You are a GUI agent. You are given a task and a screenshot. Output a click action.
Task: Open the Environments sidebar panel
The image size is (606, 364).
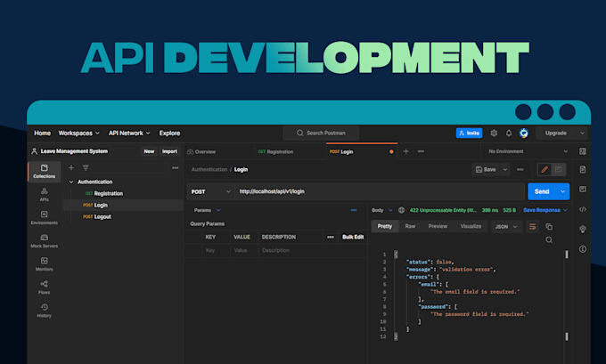coord(44,218)
